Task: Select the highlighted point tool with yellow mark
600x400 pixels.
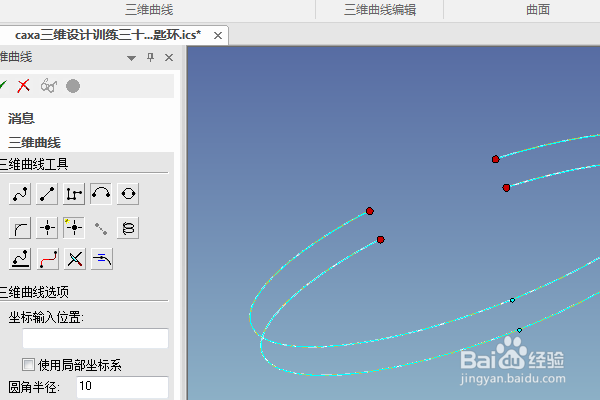Action: 74,228
